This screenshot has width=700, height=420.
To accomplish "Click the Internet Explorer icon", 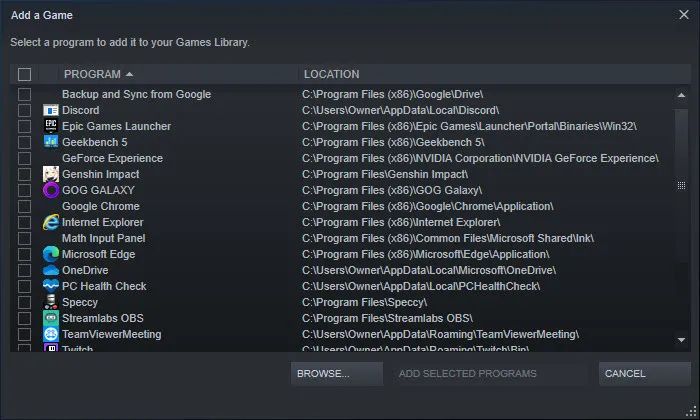I will (51, 222).
